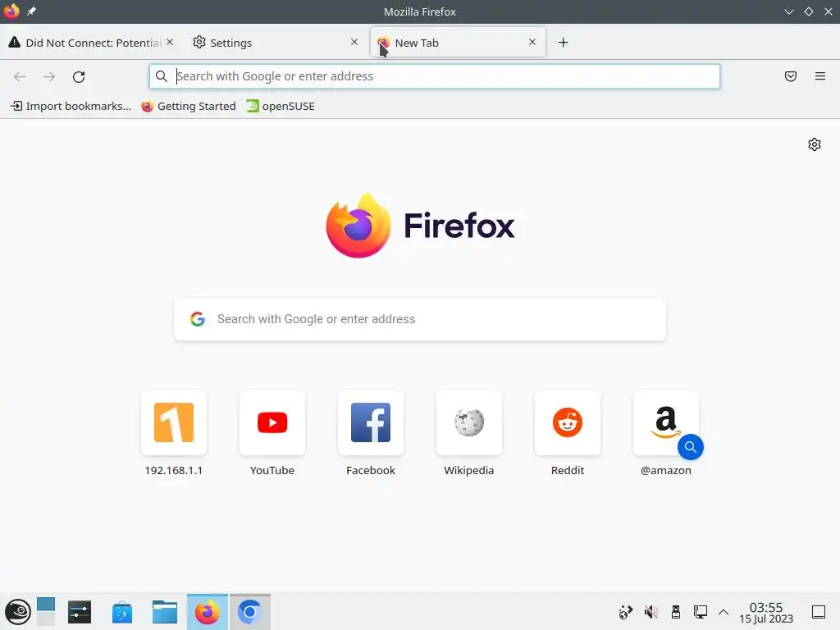Click the clock showing 03:55
The width and height of the screenshot is (840, 630).
[x=766, y=612]
